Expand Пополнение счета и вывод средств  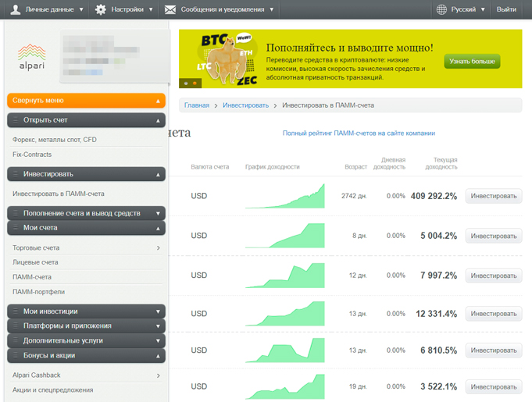86,213
